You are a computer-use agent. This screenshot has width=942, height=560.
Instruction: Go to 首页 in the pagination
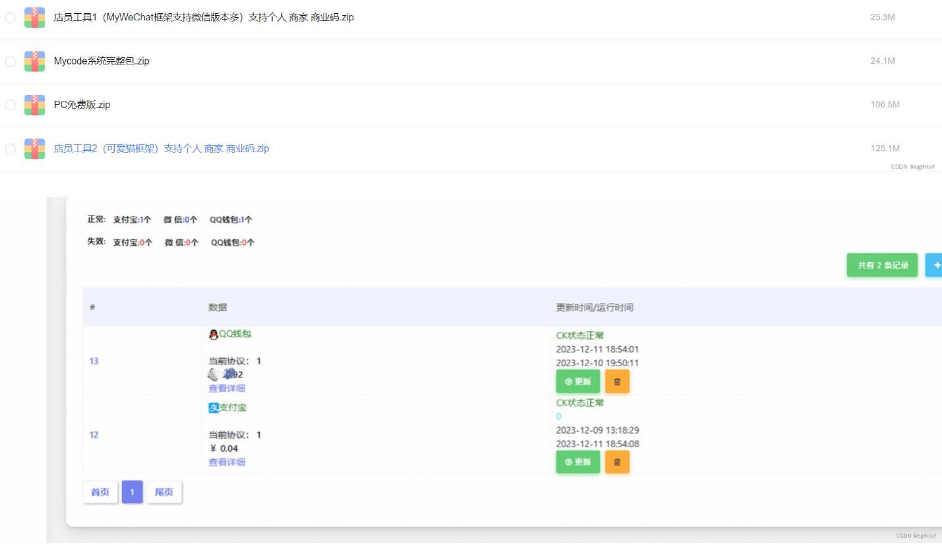click(x=100, y=491)
